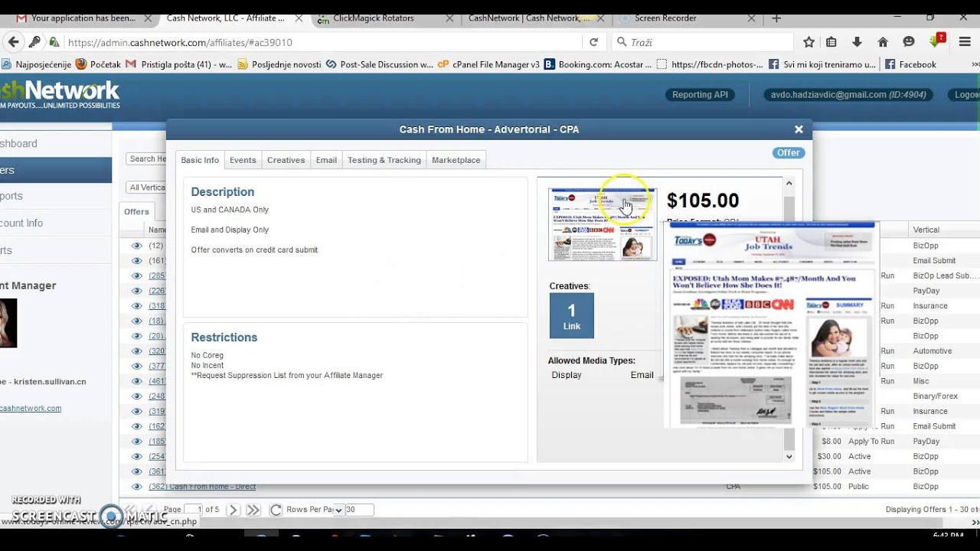Click the Logout button
The width and height of the screenshot is (980, 551).
point(963,95)
